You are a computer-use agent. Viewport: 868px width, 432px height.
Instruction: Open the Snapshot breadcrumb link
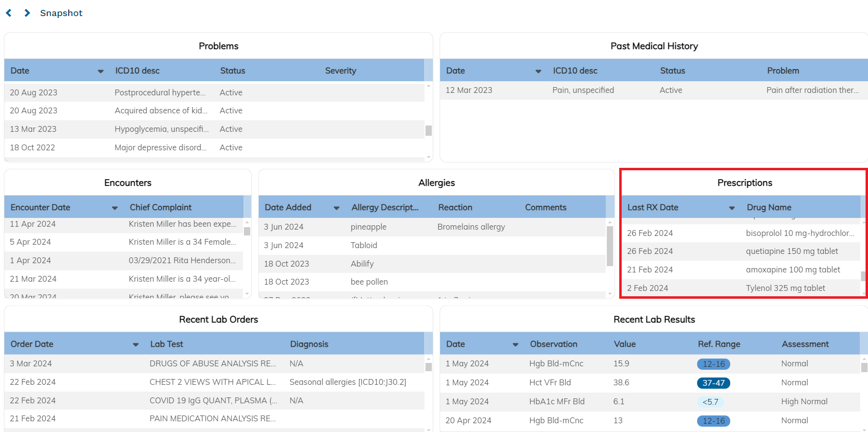pyautogui.click(x=61, y=13)
